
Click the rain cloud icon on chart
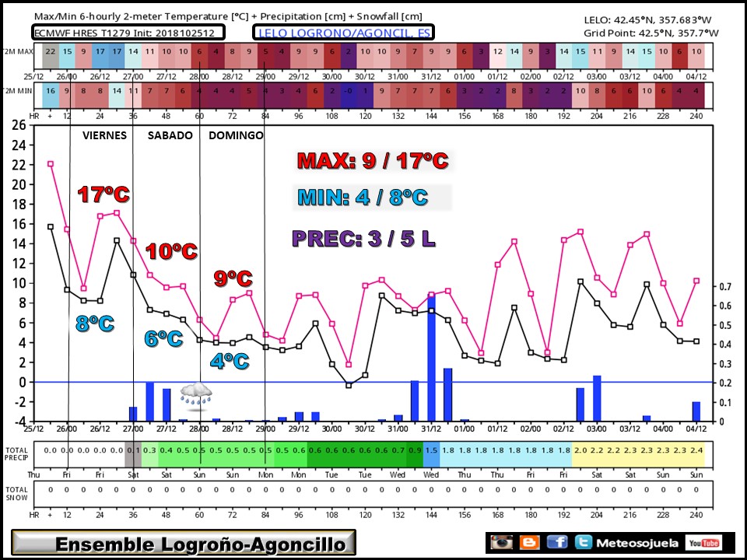coord(196,396)
